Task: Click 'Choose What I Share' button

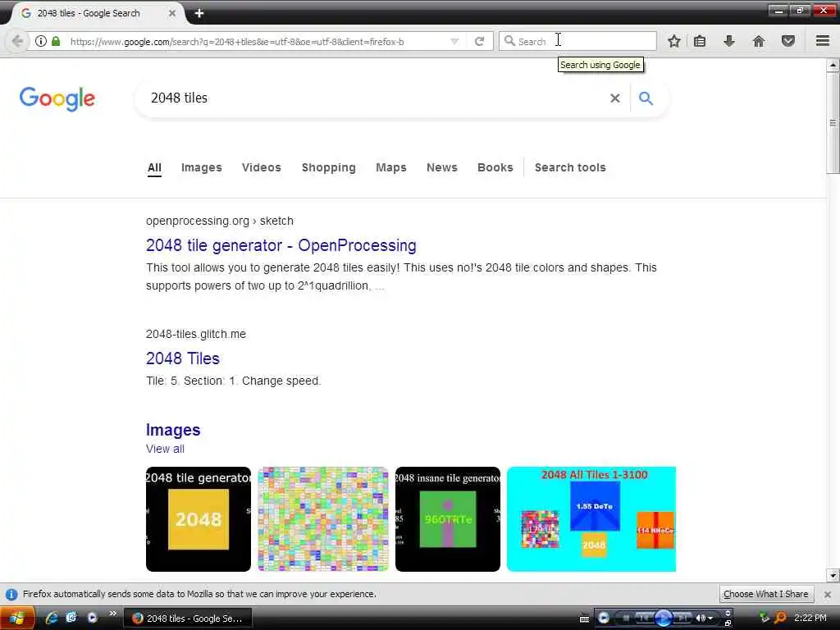Action: click(765, 594)
